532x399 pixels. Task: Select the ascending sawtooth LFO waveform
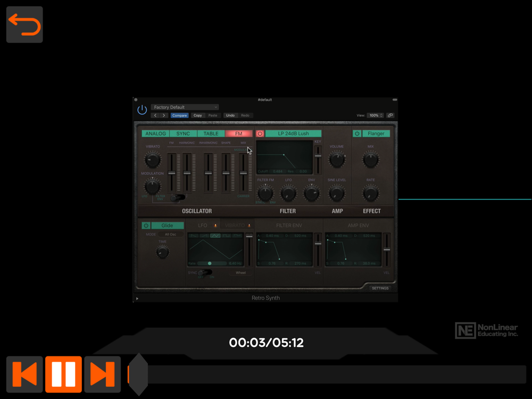pyautogui.click(x=204, y=236)
